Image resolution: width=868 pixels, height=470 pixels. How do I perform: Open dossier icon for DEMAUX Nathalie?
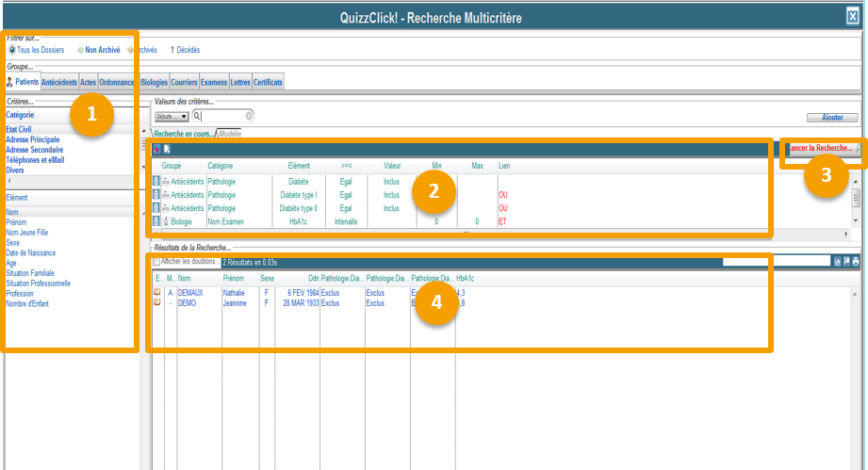(x=157, y=293)
